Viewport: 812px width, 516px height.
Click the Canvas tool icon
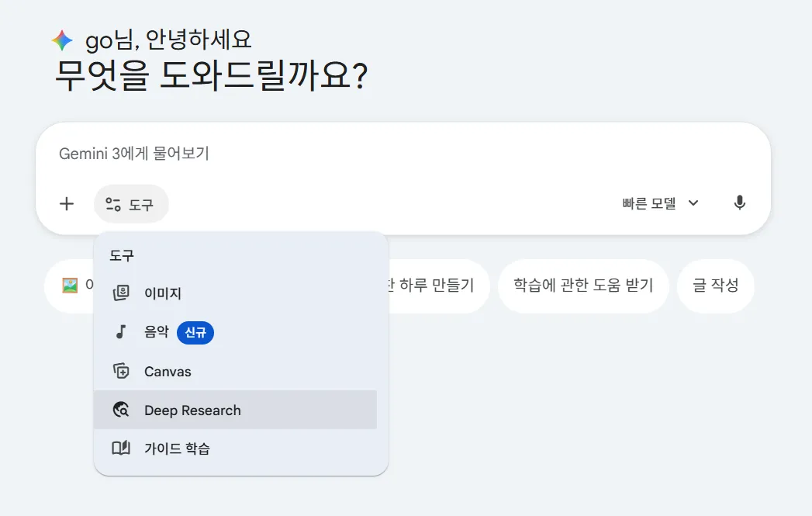pos(121,371)
